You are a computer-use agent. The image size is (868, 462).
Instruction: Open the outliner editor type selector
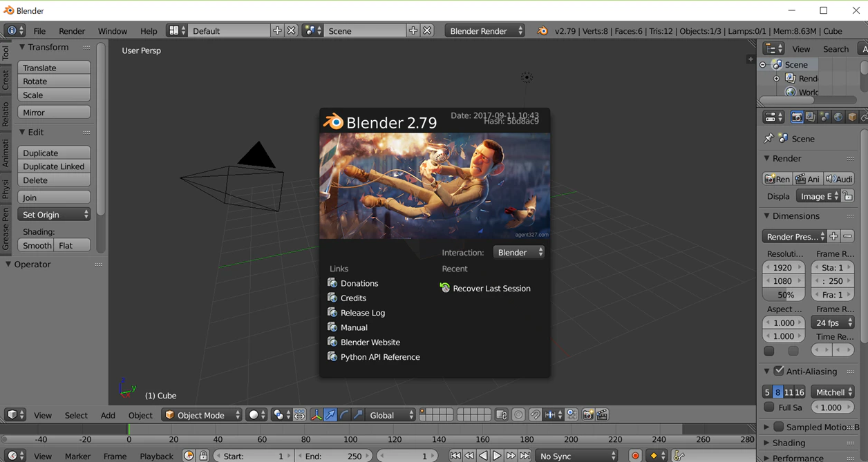pyautogui.click(x=773, y=49)
